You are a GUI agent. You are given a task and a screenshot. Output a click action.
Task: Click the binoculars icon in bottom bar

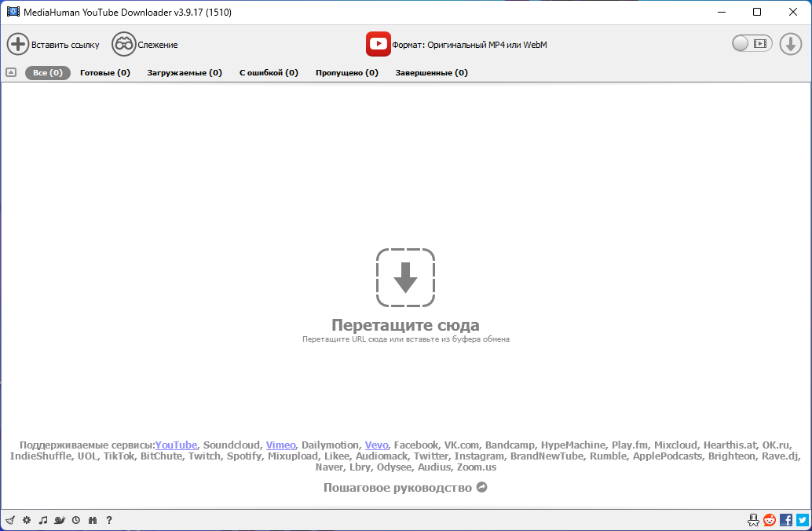[x=93, y=520]
